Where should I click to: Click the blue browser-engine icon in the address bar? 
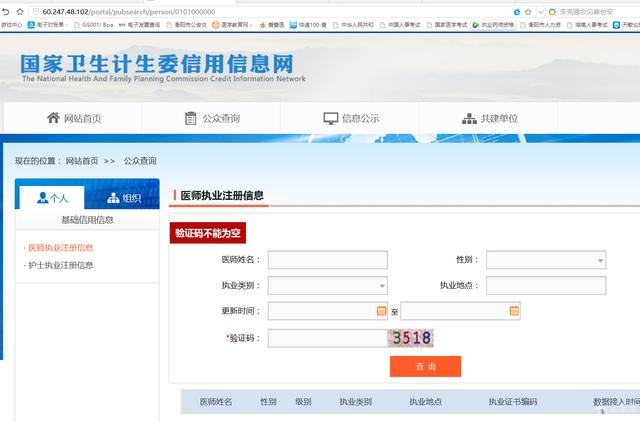(517, 12)
